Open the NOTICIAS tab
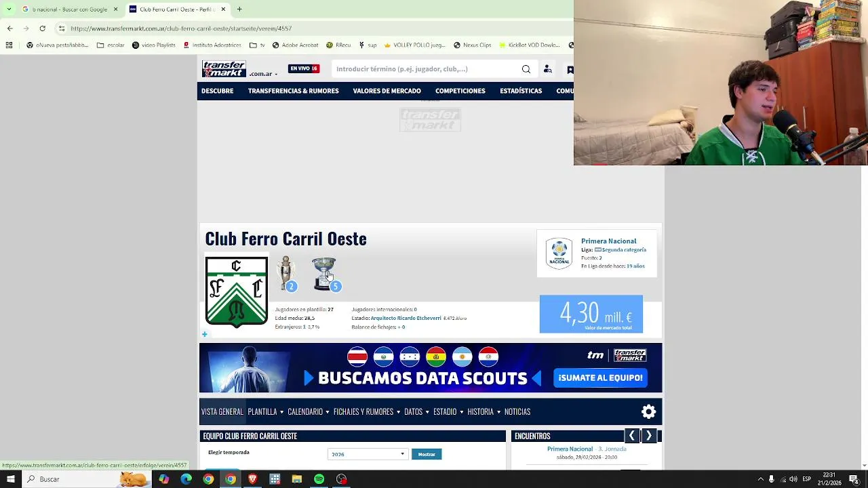The width and height of the screenshot is (868, 488). point(517,411)
